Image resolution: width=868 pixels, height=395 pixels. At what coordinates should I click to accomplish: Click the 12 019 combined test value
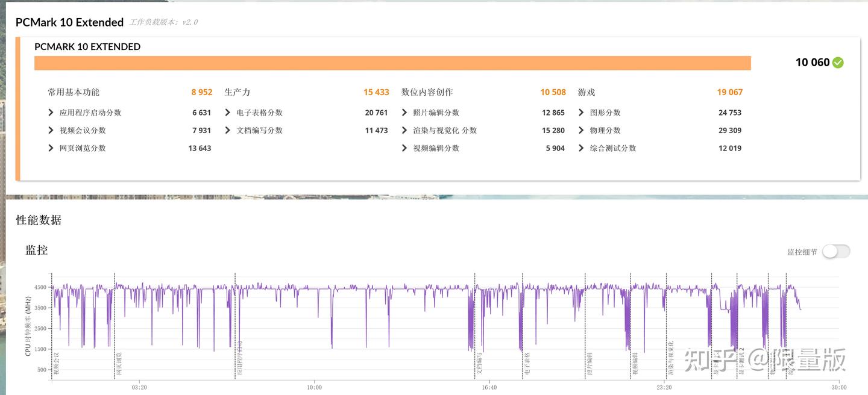[730, 148]
